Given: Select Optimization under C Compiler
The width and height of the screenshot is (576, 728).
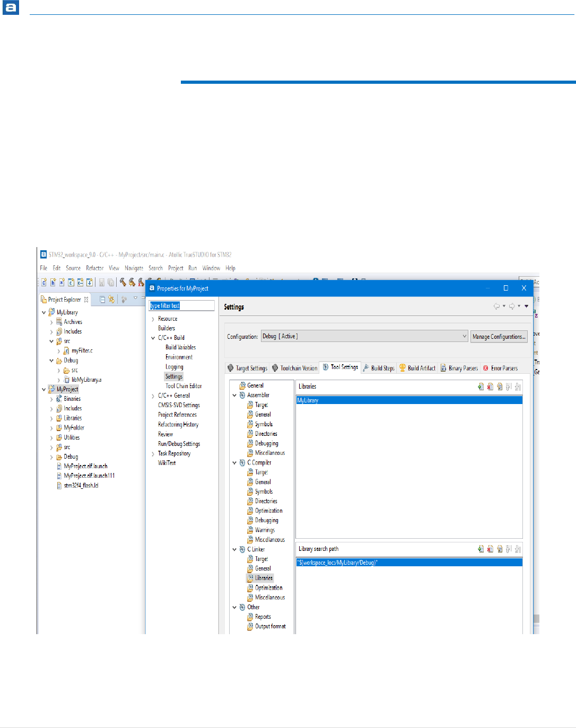Looking at the screenshot, I should [x=265, y=511].
